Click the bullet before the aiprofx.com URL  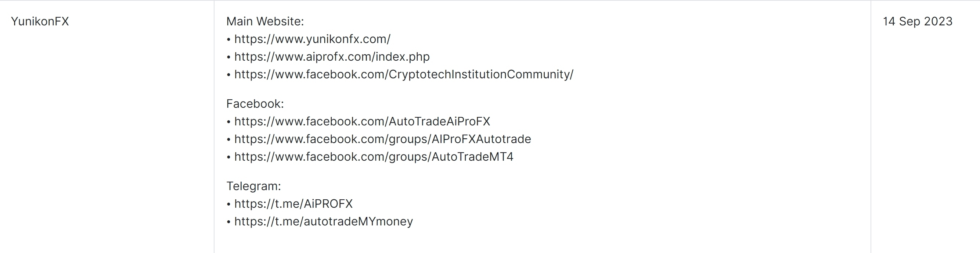(228, 57)
